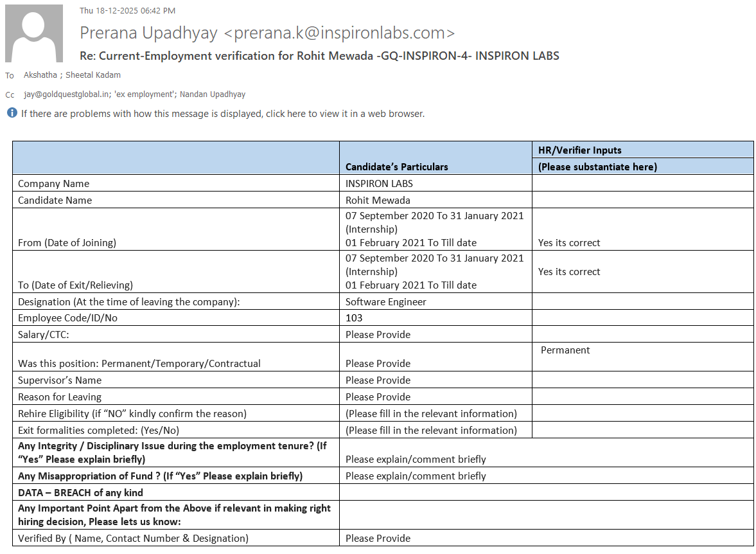Viewport: 756px width, 554px height.
Task: Click the blue information icon
Action: [12, 113]
